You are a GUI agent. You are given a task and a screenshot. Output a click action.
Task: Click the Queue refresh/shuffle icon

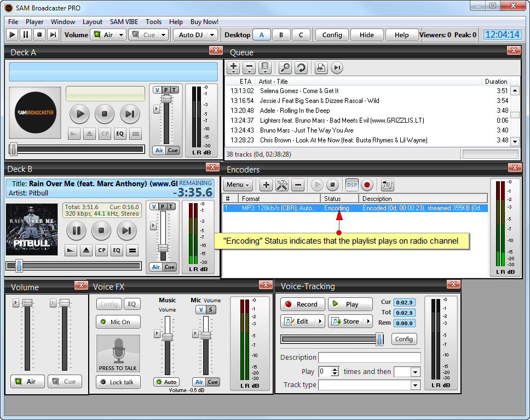301,68
